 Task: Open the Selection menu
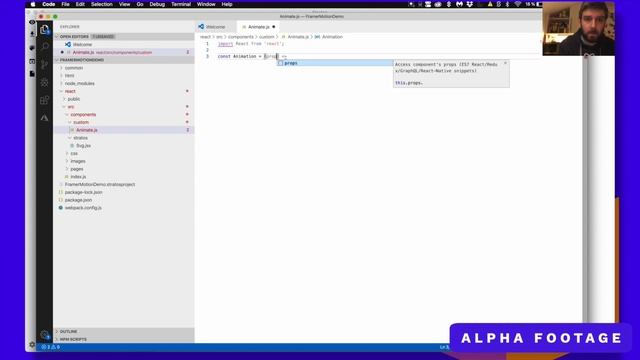(x=102, y=4)
